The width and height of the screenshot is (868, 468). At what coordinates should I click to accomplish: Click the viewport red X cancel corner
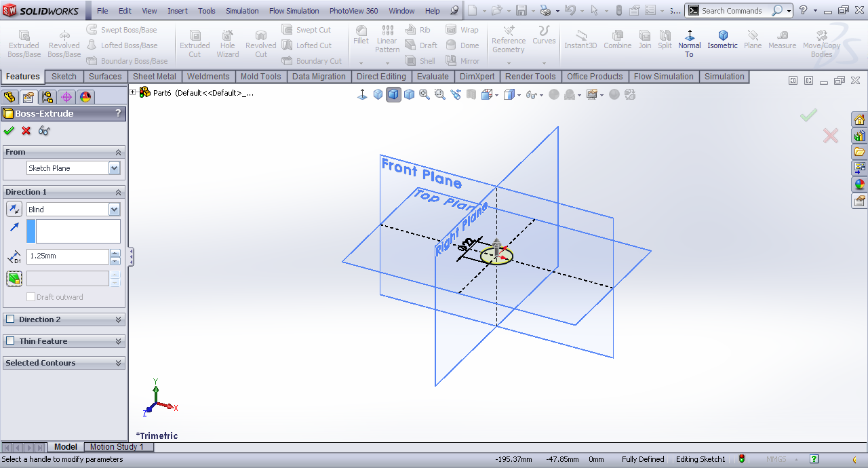tap(831, 136)
